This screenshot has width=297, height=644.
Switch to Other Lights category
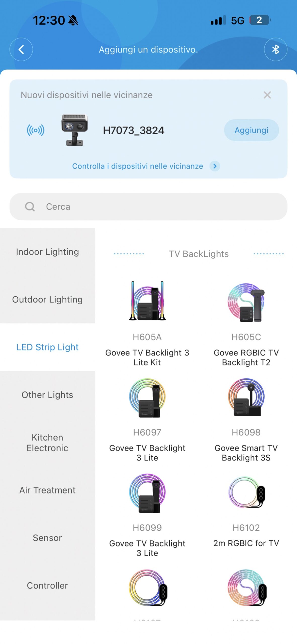(47, 395)
